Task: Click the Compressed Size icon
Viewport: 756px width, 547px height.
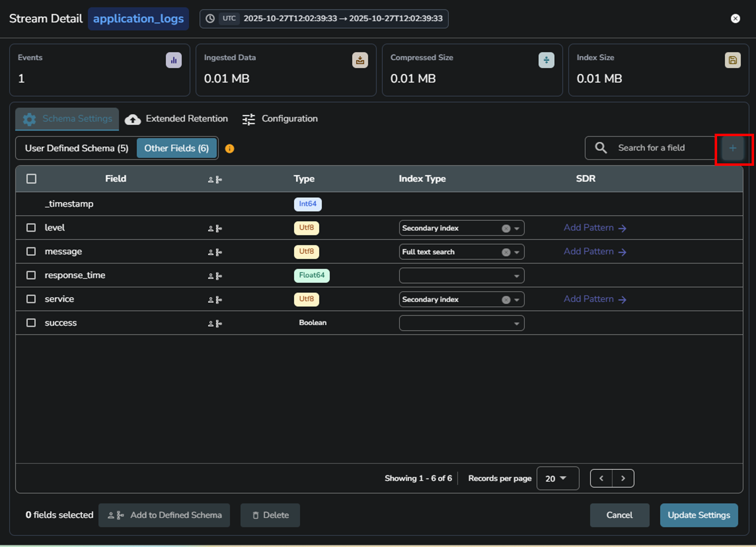Action: [x=546, y=60]
